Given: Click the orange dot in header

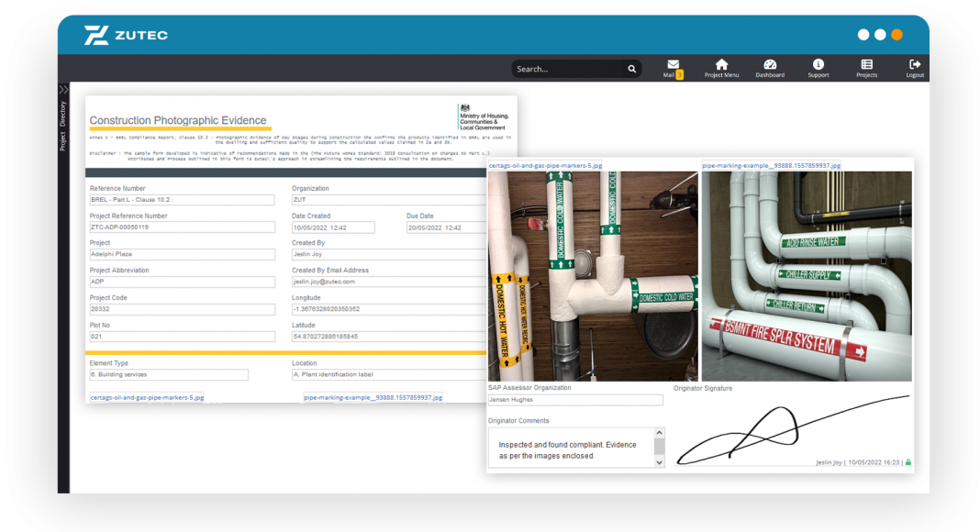Looking at the screenshot, I should pos(896,35).
